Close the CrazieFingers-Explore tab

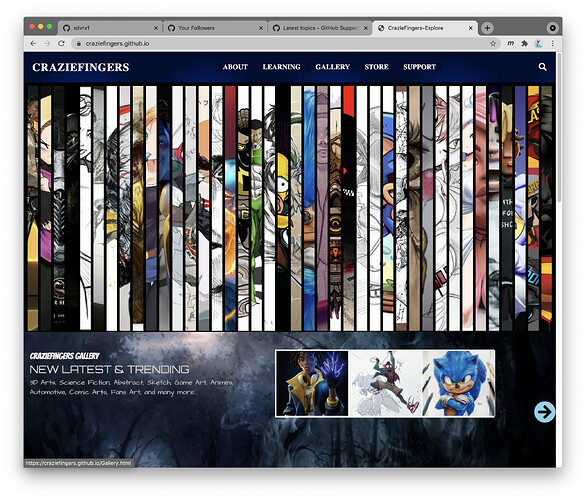point(471,28)
